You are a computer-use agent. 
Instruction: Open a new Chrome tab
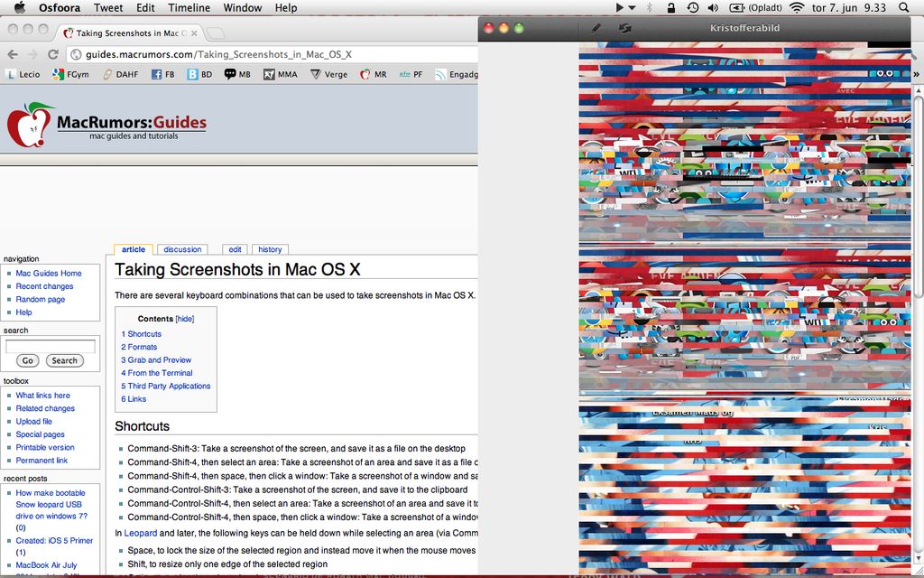(x=216, y=33)
